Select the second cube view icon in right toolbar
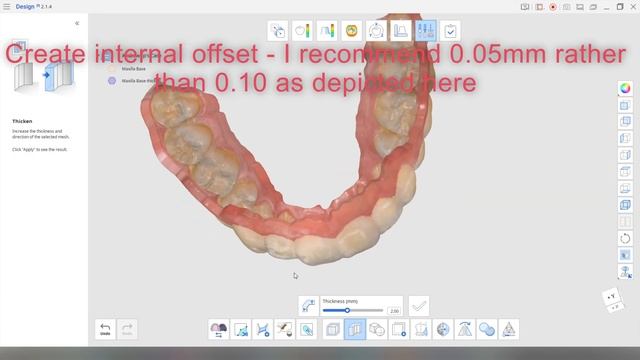 tap(625, 122)
